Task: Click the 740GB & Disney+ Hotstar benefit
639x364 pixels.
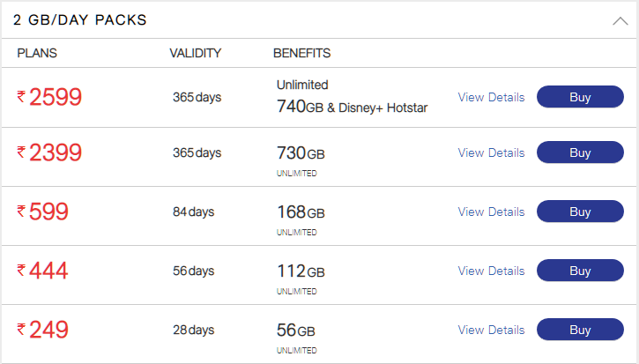Action: (352, 108)
